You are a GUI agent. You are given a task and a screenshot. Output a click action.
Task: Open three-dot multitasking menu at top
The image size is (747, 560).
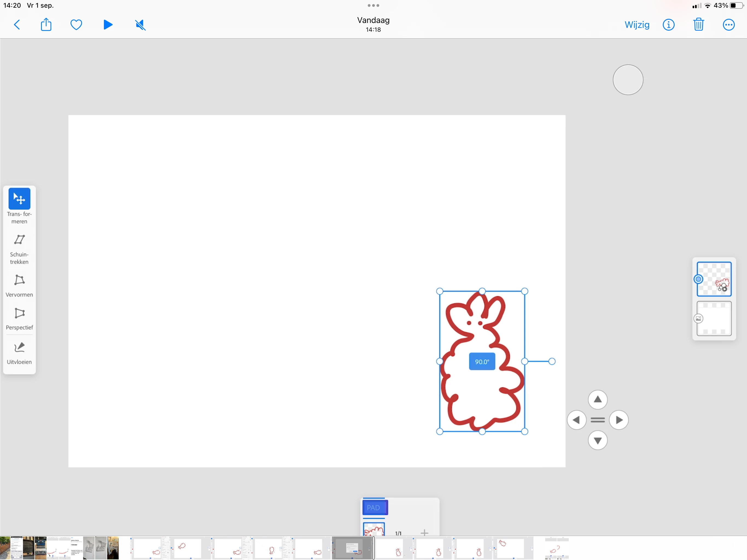(373, 5)
